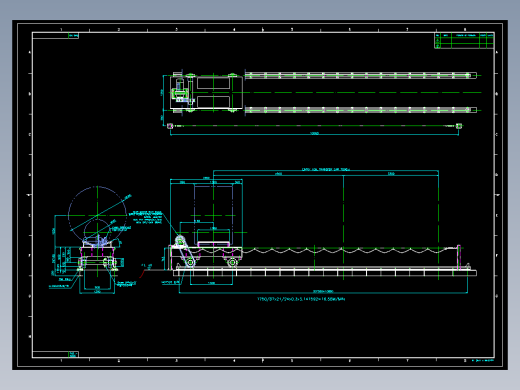Click the base track beam in side elevation
Image resolution: width=520 pixels, height=390 pixels.
pos(325,273)
